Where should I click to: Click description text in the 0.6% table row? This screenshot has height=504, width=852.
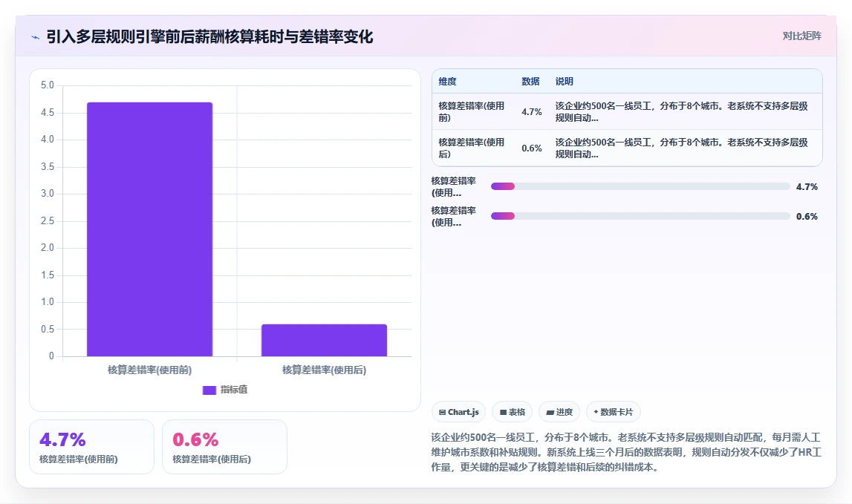pos(681,148)
